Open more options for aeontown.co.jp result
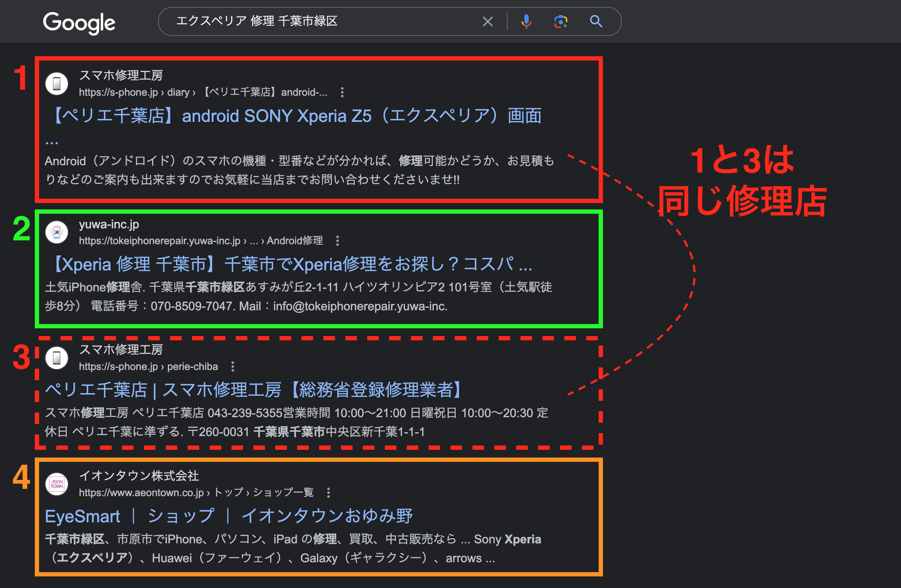The image size is (901, 588). (x=329, y=493)
